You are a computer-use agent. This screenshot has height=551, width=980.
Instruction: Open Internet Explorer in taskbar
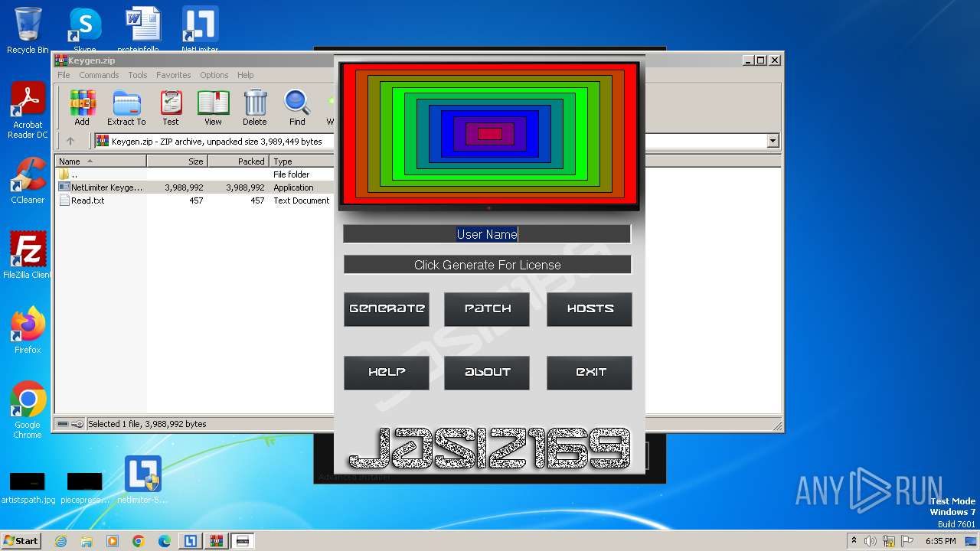61,541
